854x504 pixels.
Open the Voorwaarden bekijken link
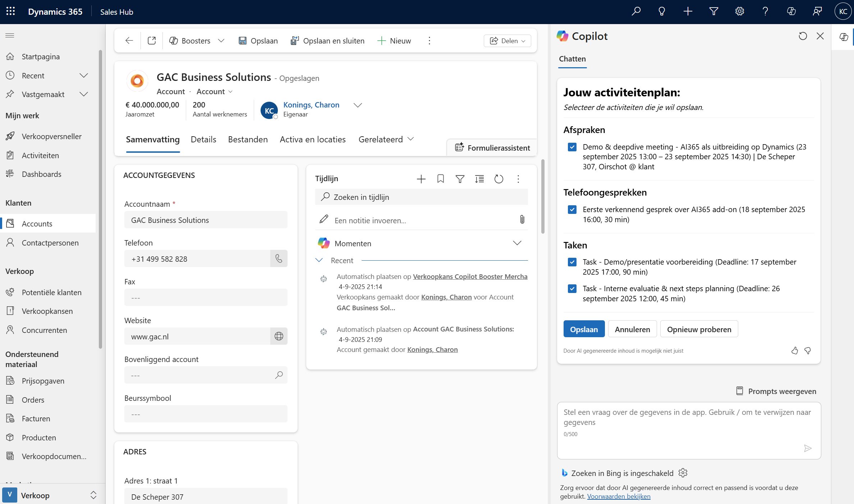(619, 496)
